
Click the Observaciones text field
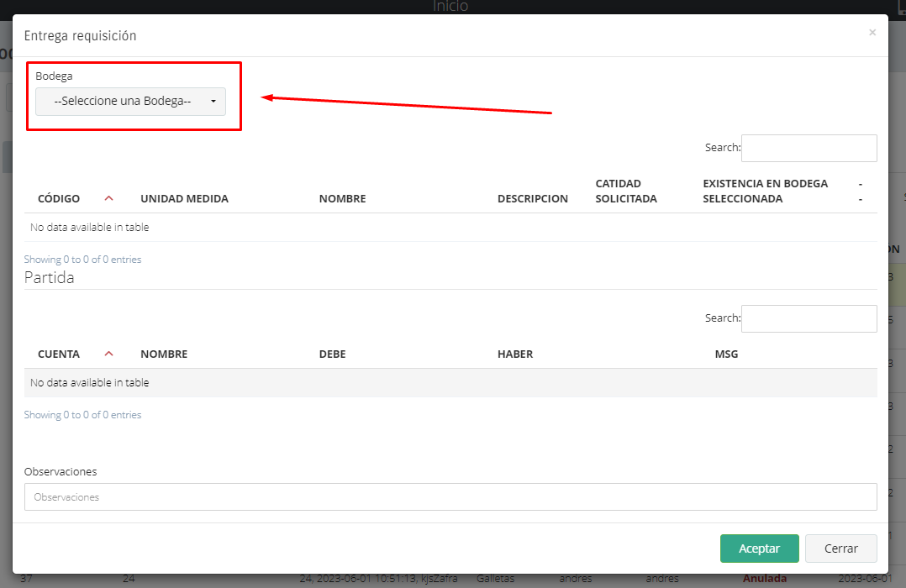click(x=450, y=496)
